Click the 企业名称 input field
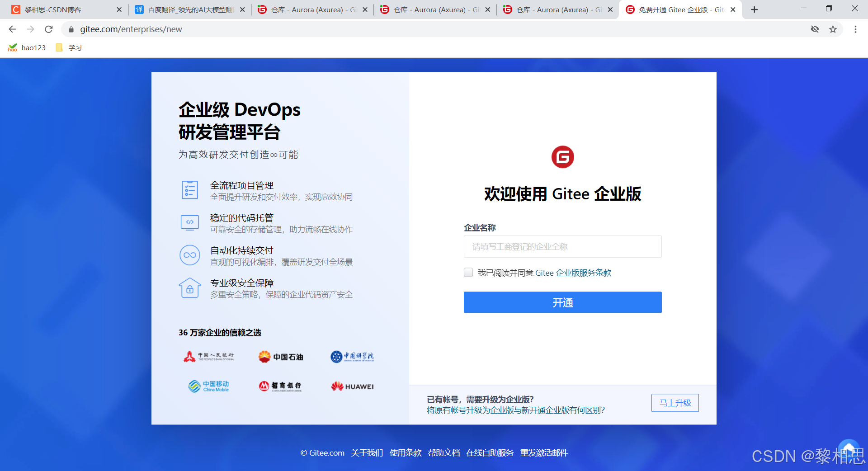The height and width of the screenshot is (471, 868). point(562,246)
